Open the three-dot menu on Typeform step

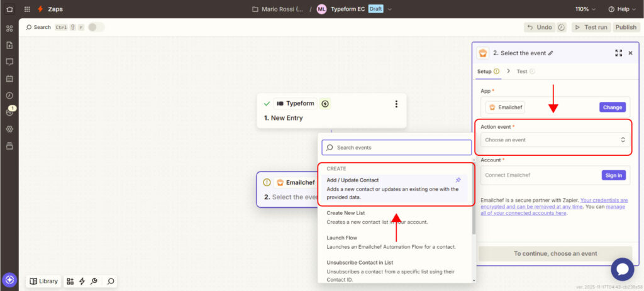pos(396,104)
